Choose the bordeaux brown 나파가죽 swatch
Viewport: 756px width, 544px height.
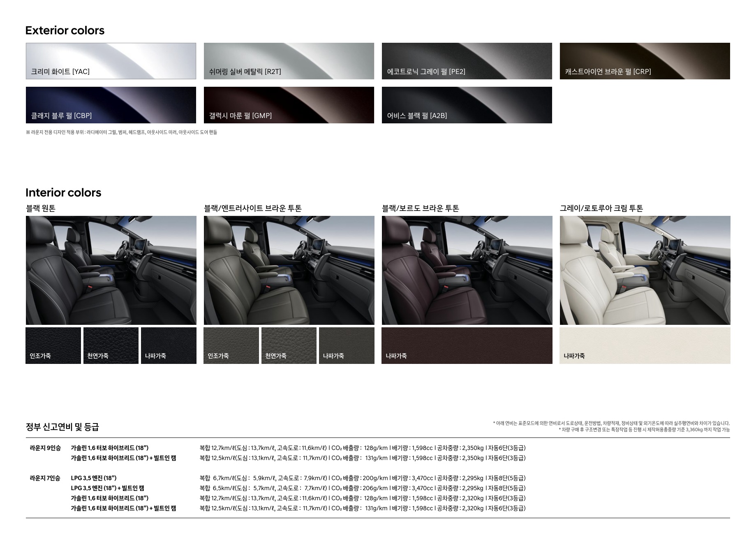point(467,345)
